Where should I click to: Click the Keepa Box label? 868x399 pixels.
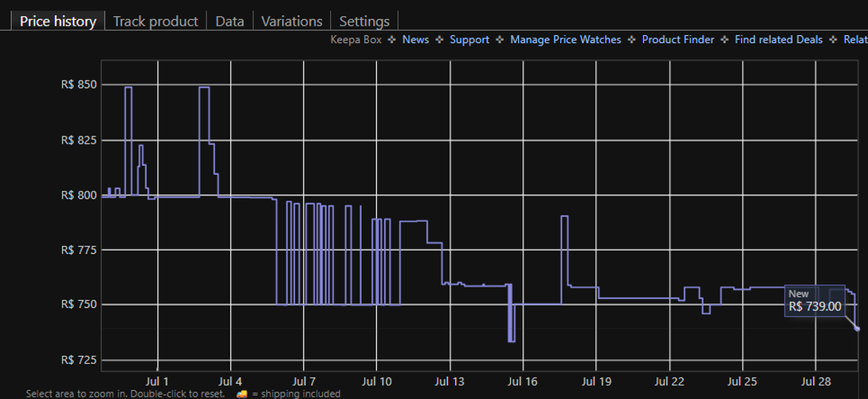(356, 40)
